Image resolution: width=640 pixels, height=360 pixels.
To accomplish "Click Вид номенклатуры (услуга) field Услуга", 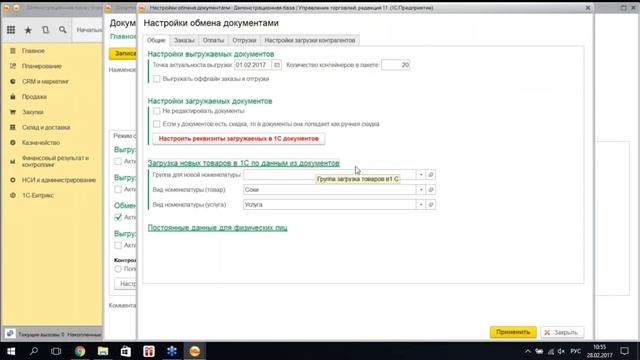I will (x=329, y=204).
